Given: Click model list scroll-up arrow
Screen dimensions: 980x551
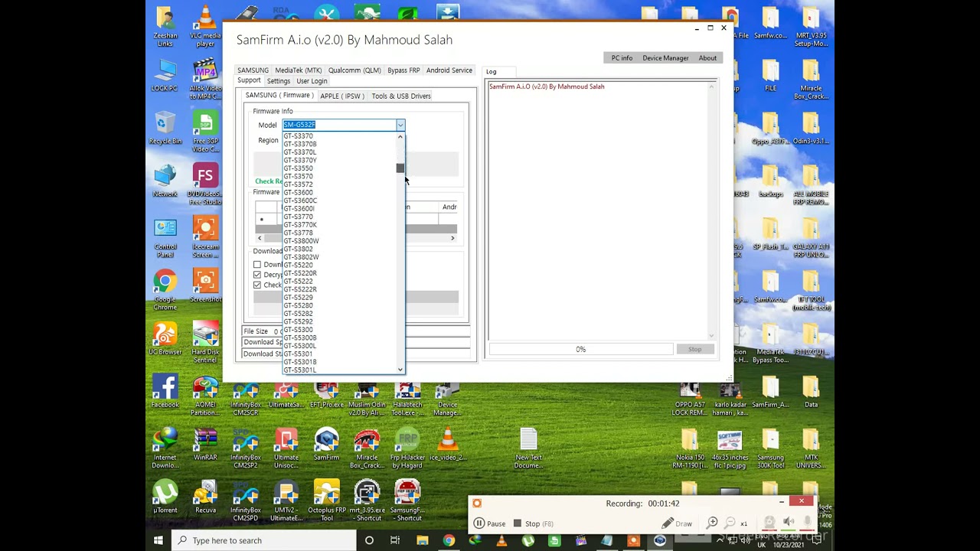Looking at the screenshot, I should pos(400,137).
